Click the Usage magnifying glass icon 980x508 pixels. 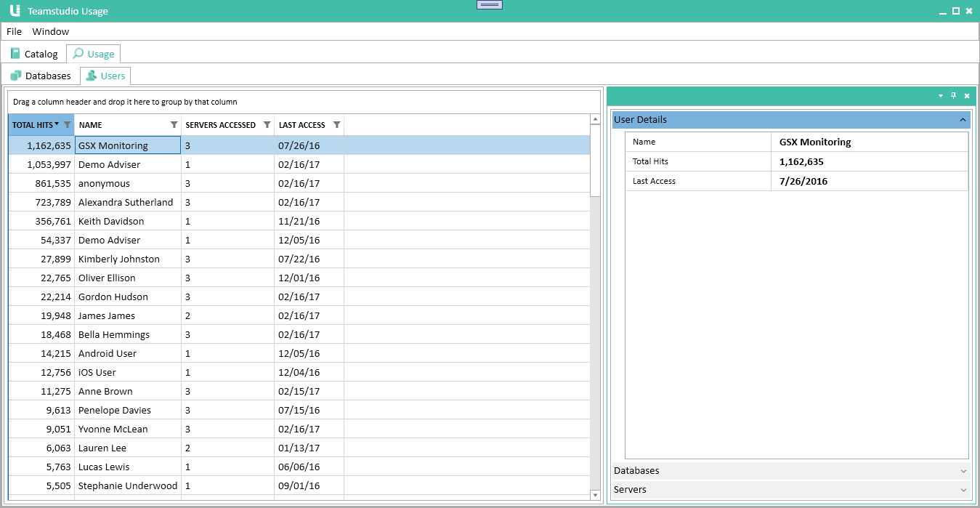point(77,53)
